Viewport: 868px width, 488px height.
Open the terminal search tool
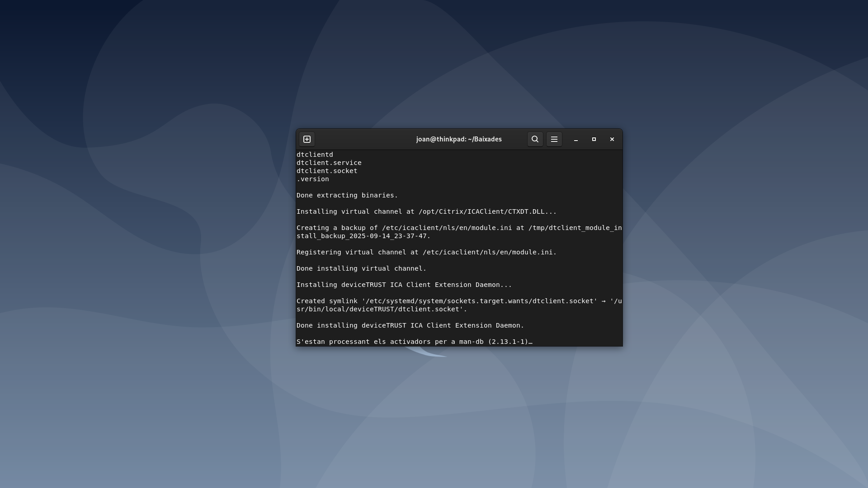[535, 139]
